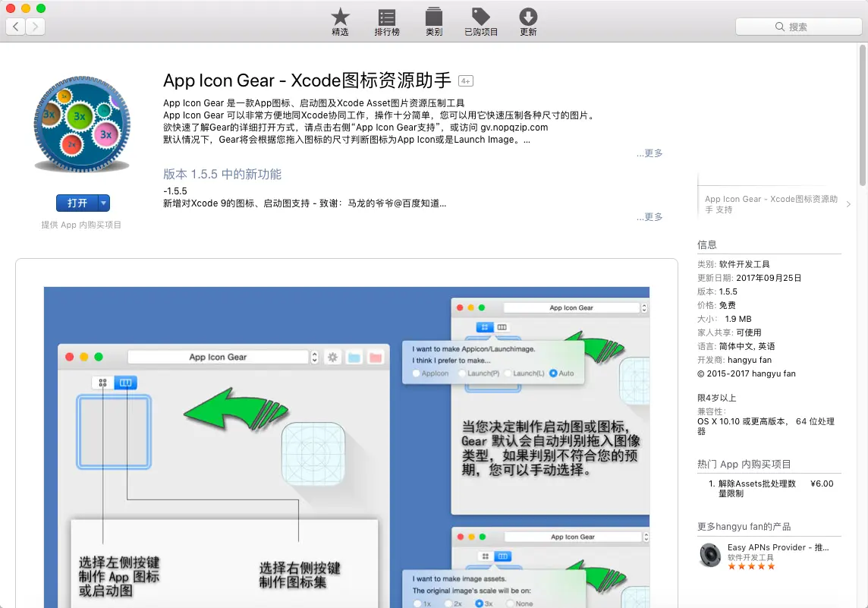Click the app screenshot preview image
This screenshot has width=868, height=608.
(x=347, y=447)
